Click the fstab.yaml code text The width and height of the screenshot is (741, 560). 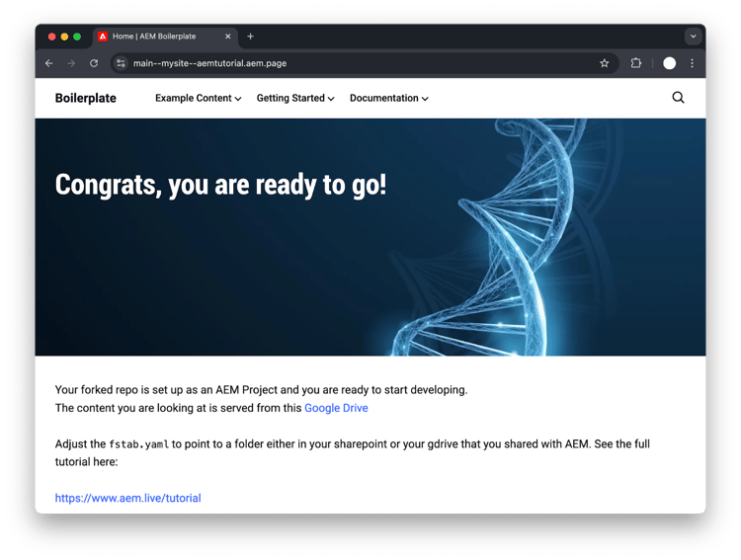point(139,444)
